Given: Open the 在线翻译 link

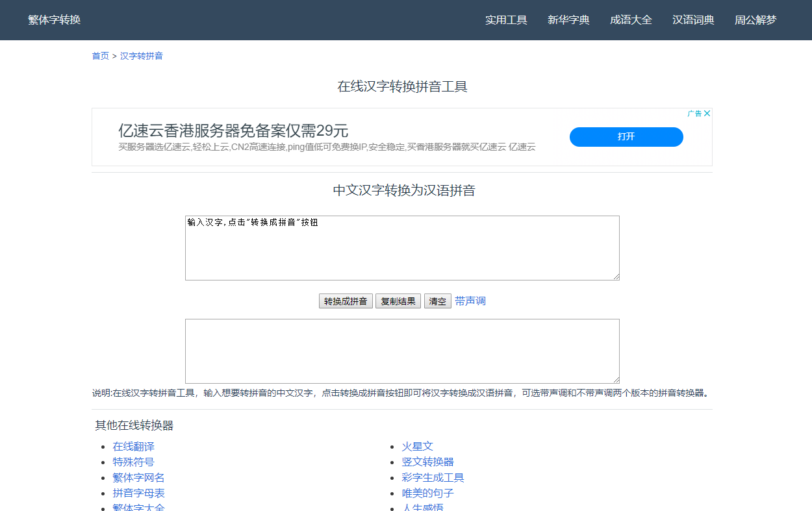Looking at the screenshot, I should tap(133, 446).
